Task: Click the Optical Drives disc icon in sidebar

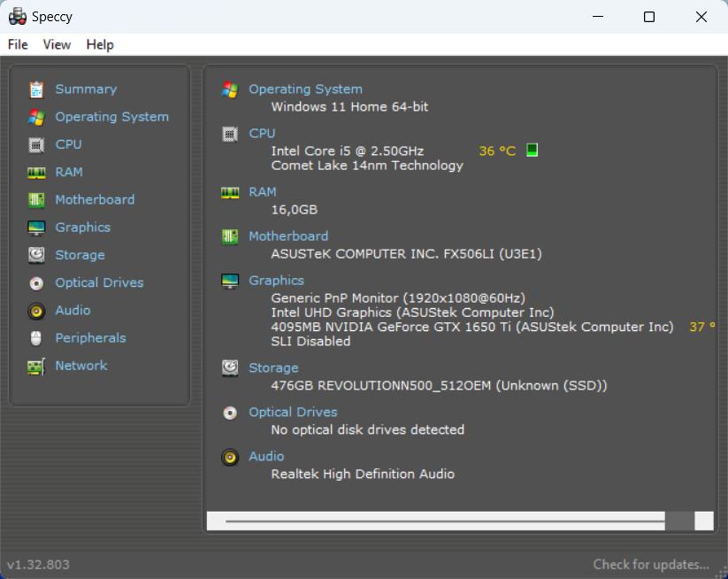Action: point(36,283)
